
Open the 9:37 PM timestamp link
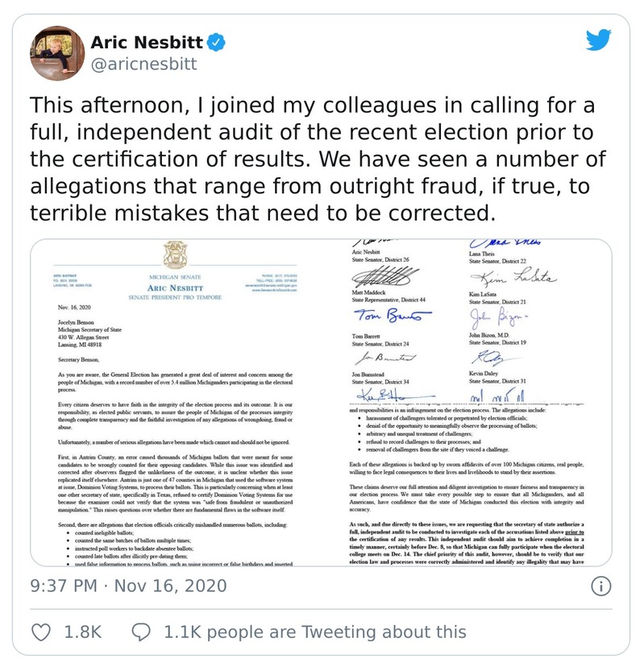pyautogui.click(x=62, y=586)
